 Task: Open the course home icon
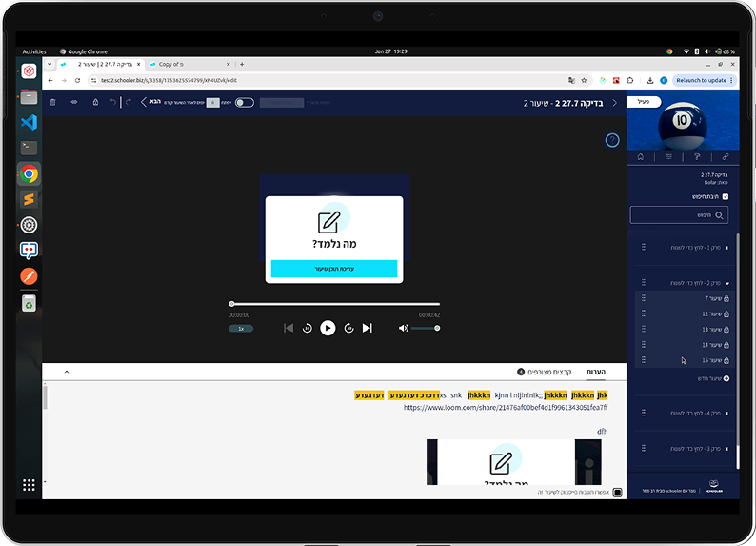click(x=640, y=157)
